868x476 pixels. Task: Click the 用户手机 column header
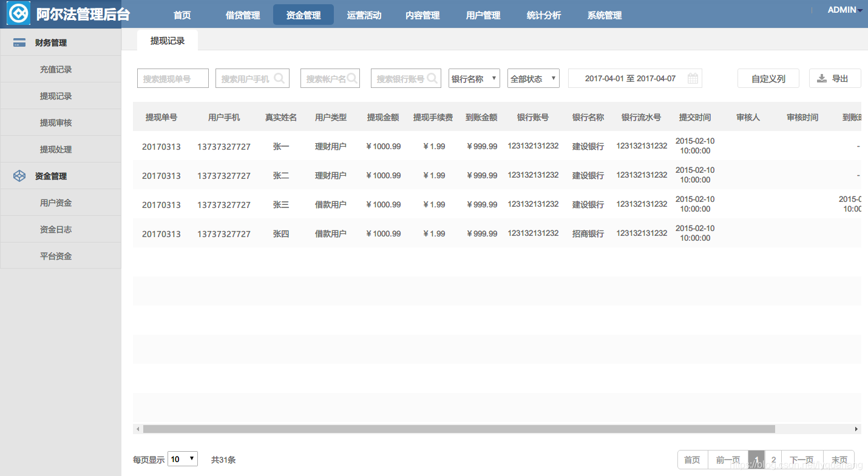point(224,117)
